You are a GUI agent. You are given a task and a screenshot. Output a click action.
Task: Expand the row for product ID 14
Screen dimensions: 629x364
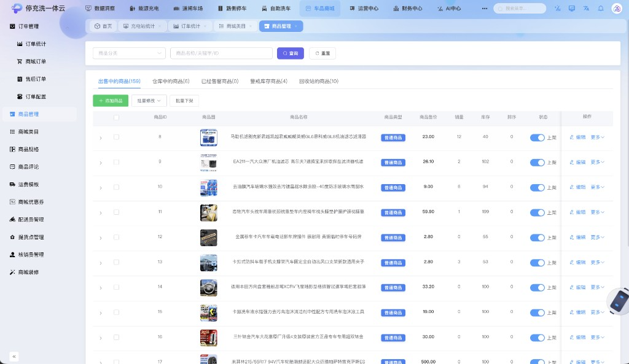pos(101,288)
